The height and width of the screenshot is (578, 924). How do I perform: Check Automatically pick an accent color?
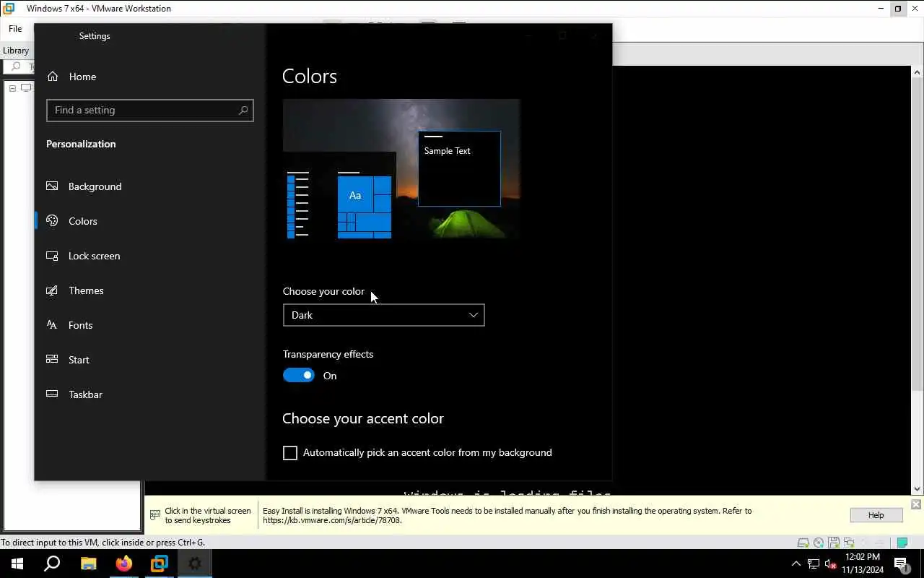pos(290,453)
